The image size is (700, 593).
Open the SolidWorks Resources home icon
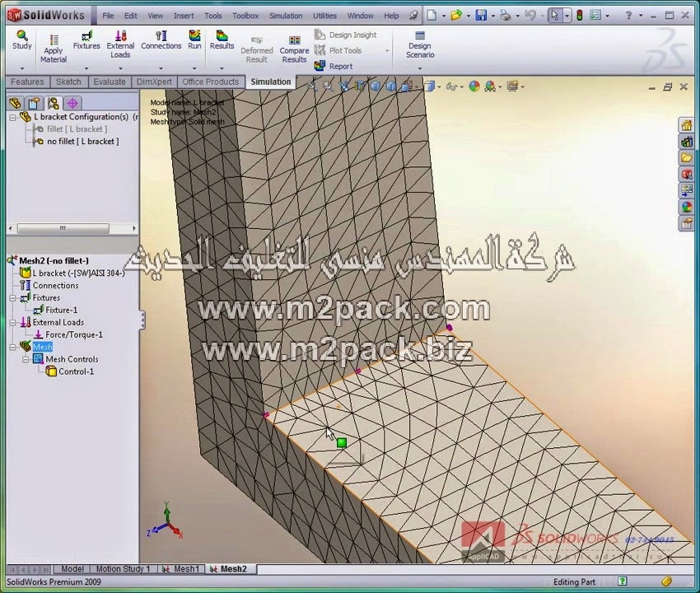pyautogui.click(x=686, y=125)
